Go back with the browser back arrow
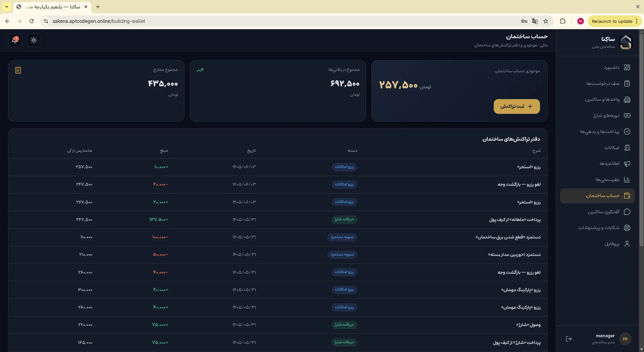Image resolution: width=644 pixels, height=352 pixels. (7, 21)
